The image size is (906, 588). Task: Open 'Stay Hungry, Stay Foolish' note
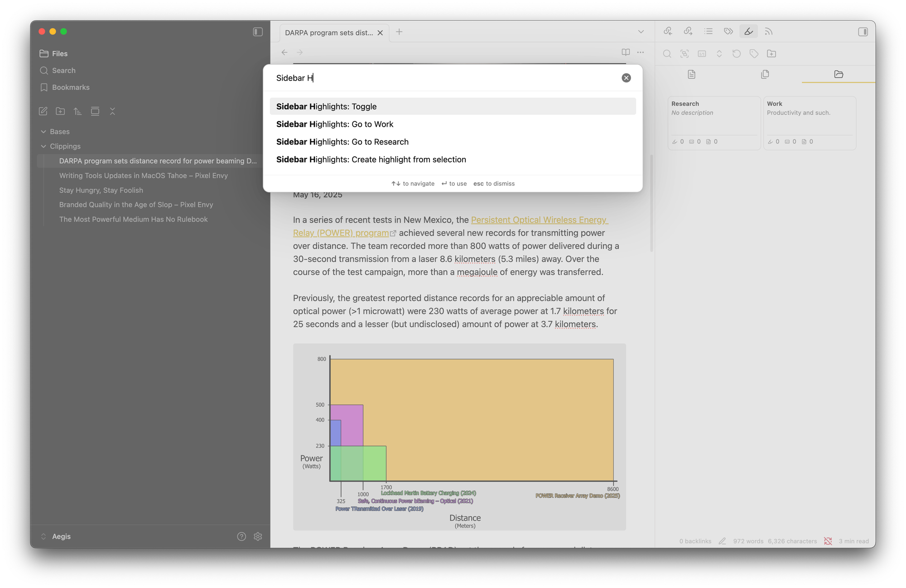coord(101,190)
